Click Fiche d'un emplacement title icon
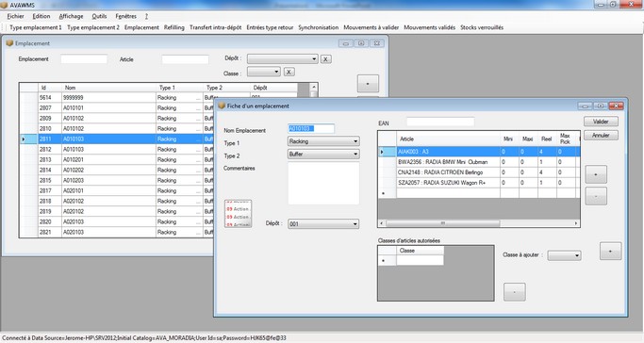644x343 pixels. click(222, 106)
